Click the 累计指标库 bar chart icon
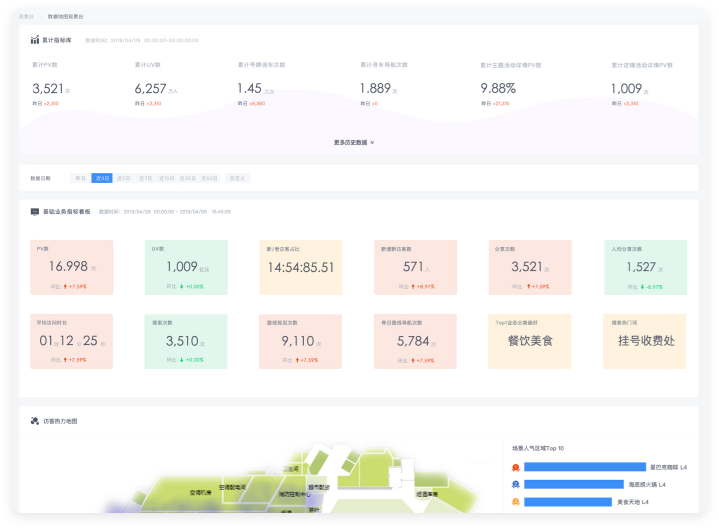The height and width of the screenshot is (529, 719). 35,40
